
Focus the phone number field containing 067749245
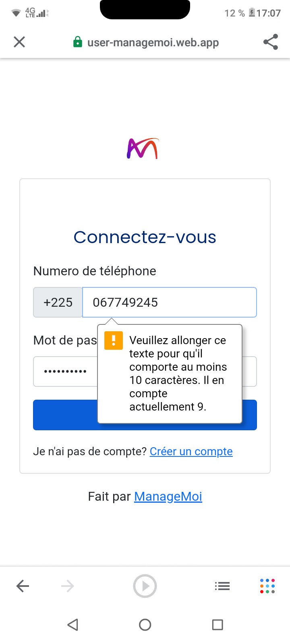pyautogui.click(x=169, y=302)
